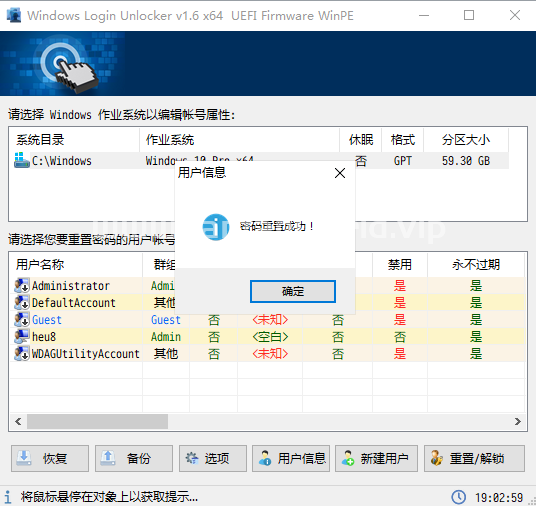Click the user info icon on 用户信息

(265, 458)
